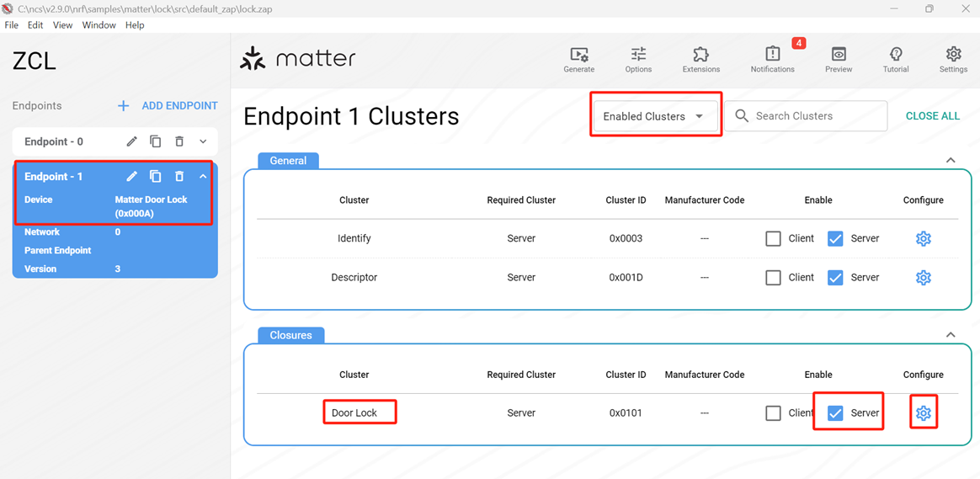Open the File menu

[x=12, y=25]
